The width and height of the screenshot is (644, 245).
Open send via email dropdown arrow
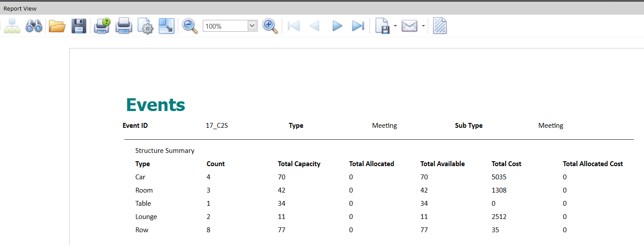[423, 26]
